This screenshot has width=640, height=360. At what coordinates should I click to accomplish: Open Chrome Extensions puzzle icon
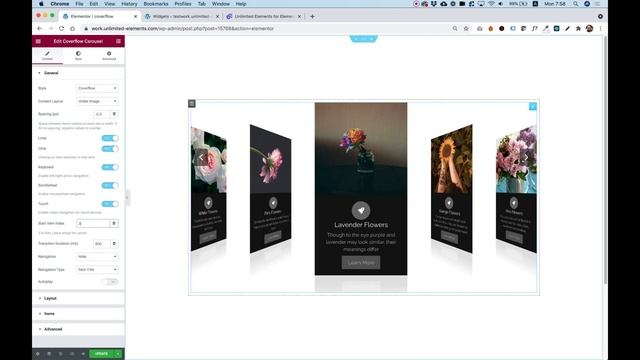point(578,29)
